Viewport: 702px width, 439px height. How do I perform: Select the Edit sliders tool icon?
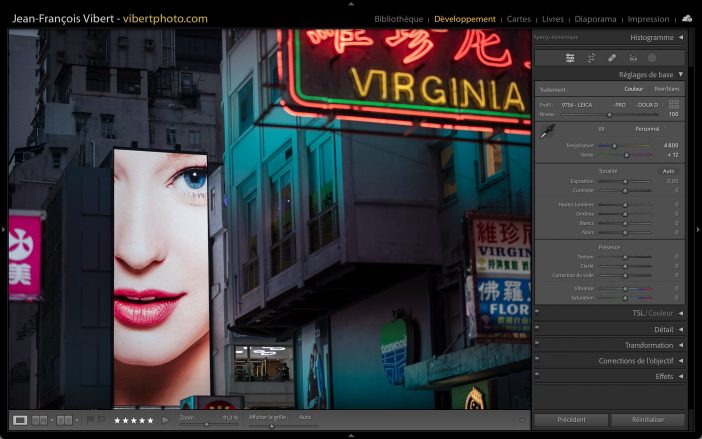570,57
